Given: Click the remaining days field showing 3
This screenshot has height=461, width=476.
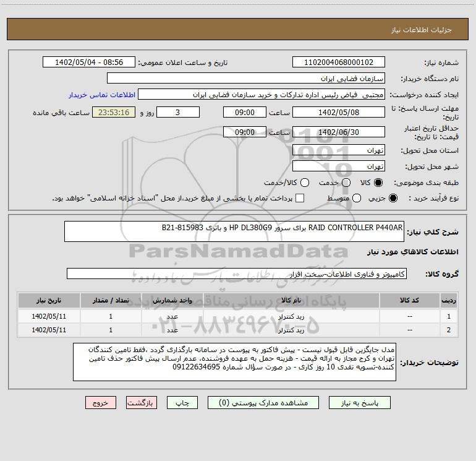Looking at the screenshot, I should (178, 112).
